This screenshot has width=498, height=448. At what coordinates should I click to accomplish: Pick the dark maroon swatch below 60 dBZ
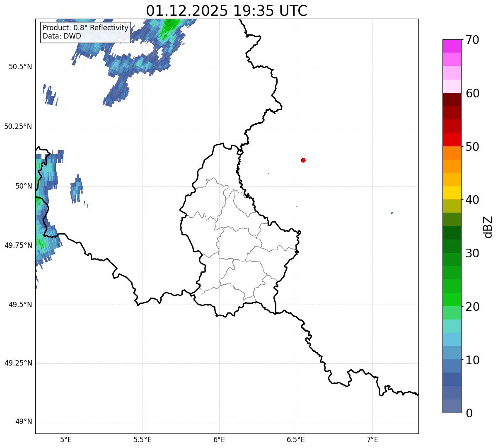[452, 99]
